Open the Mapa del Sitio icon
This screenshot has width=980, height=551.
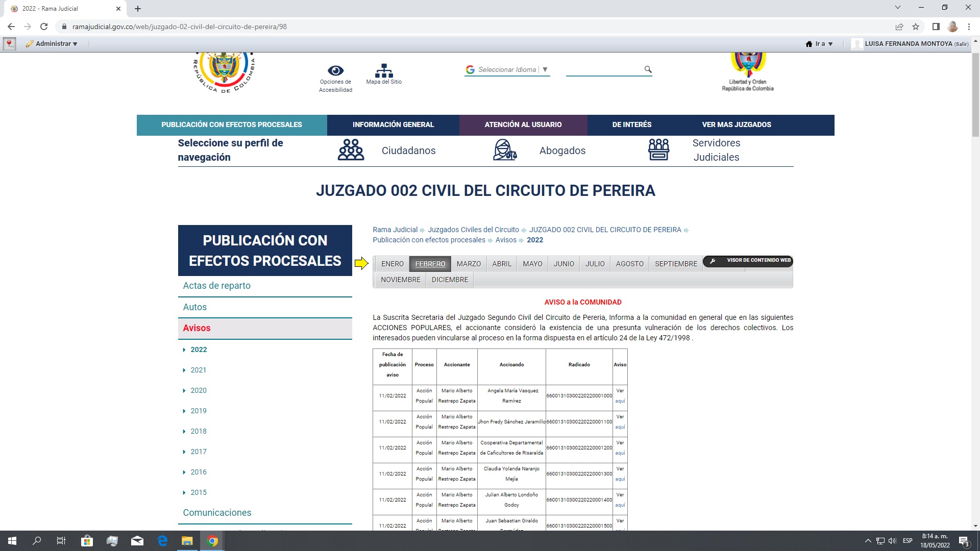pyautogui.click(x=384, y=70)
